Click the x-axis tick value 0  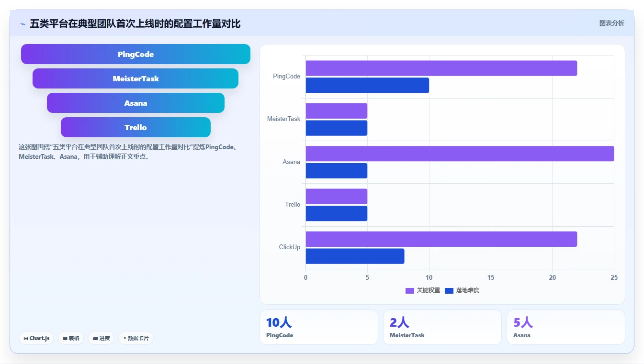point(306,277)
